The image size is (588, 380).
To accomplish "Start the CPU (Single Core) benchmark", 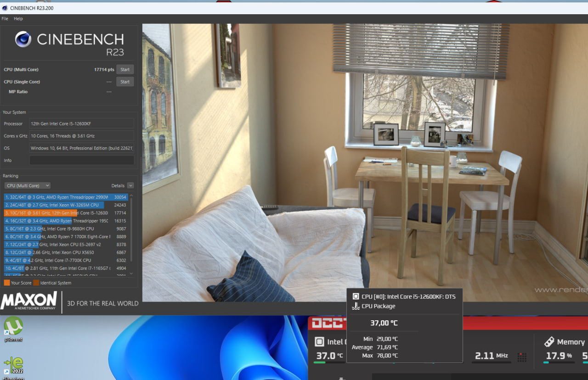I will (125, 82).
